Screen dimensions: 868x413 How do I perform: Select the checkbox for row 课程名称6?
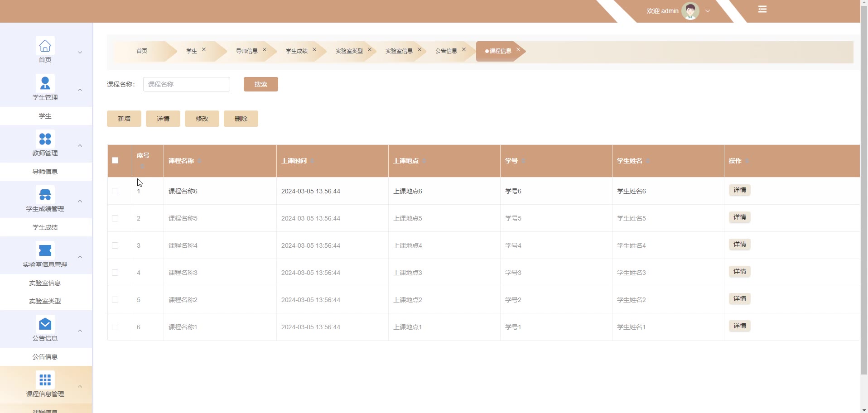(115, 191)
